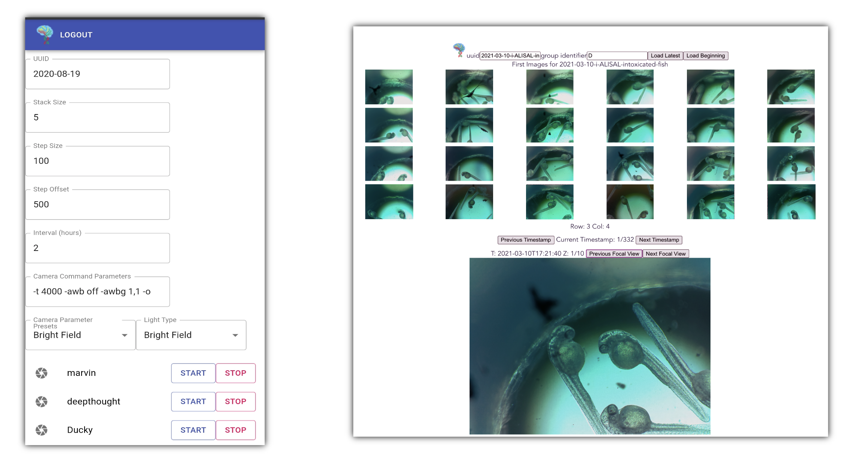Go to the Previous Timestamp

[x=525, y=240]
